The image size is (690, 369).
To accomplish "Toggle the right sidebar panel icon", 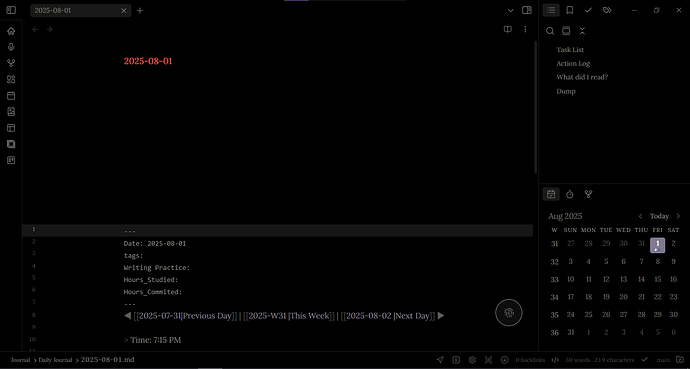I will point(527,10).
